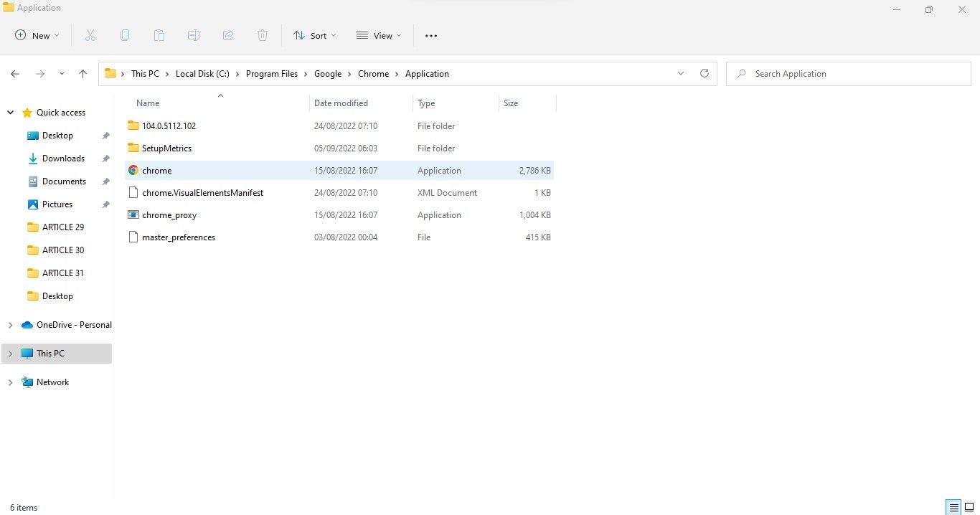Select ARTICLE 29 folder in sidebar
Viewport: 980px width, 515px height.
click(x=63, y=227)
